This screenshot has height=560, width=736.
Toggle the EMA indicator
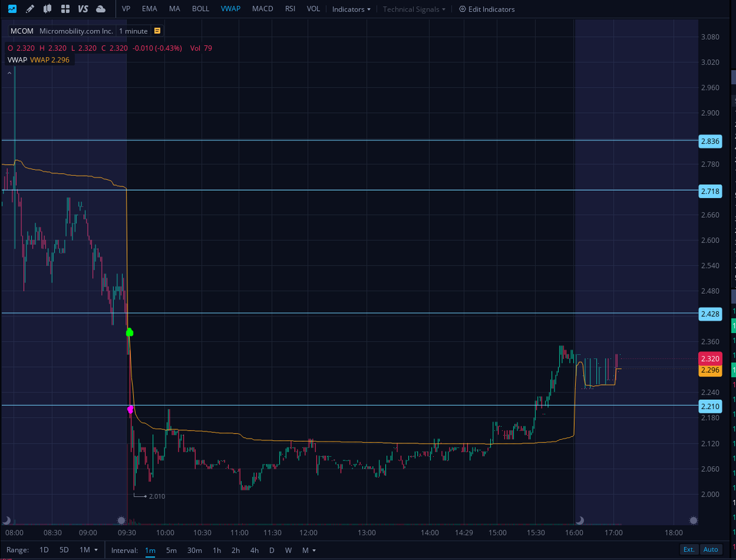[x=149, y=9]
